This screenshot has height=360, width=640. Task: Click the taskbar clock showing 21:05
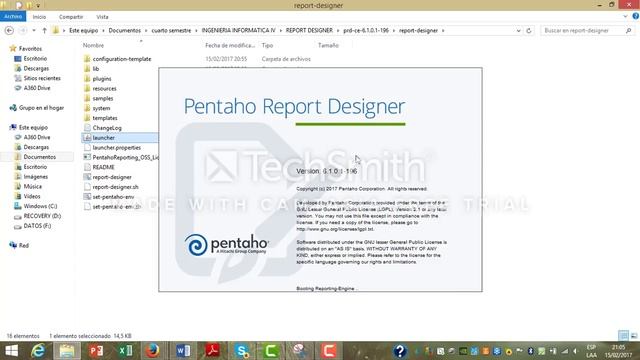click(x=618, y=351)
